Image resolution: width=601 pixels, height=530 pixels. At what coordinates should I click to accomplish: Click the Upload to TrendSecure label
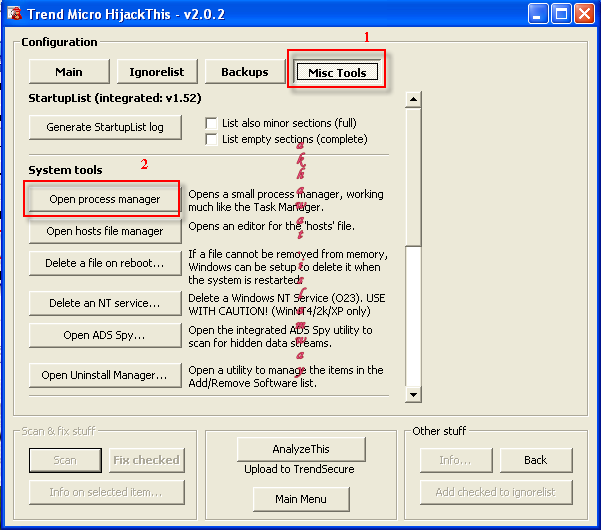299,469
